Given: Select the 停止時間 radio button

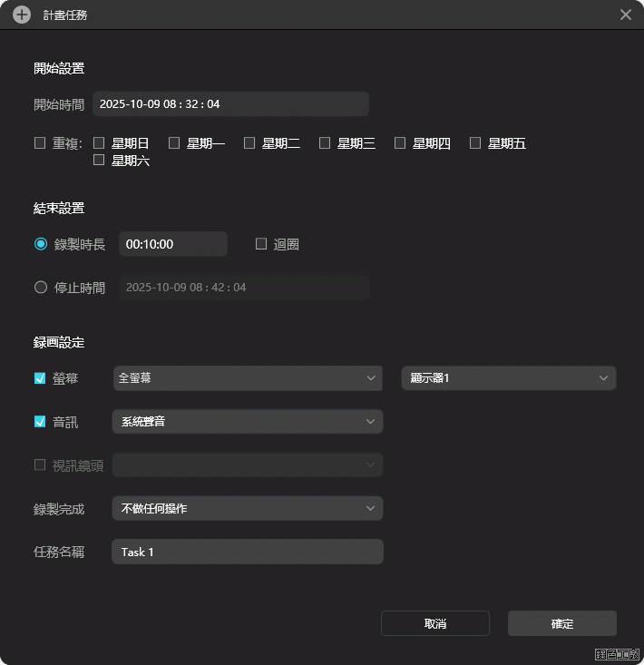Looking at the screenshot, I should pyautogui.click(x=41, y=288).
